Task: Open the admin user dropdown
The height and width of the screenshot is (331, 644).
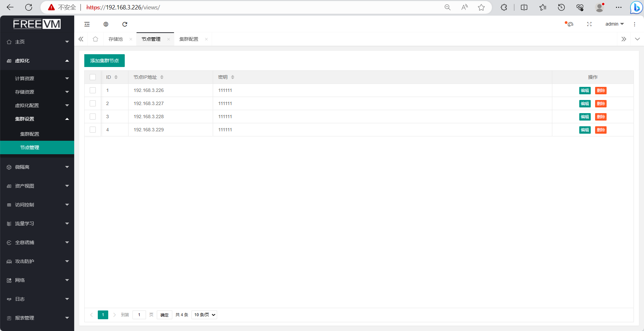Action: click(614, 24)
